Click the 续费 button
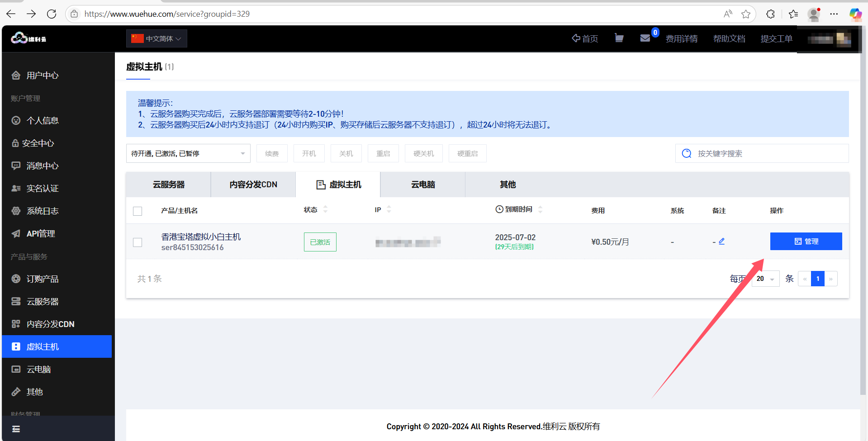Screen dimensions: 868x441 (272, 153)
